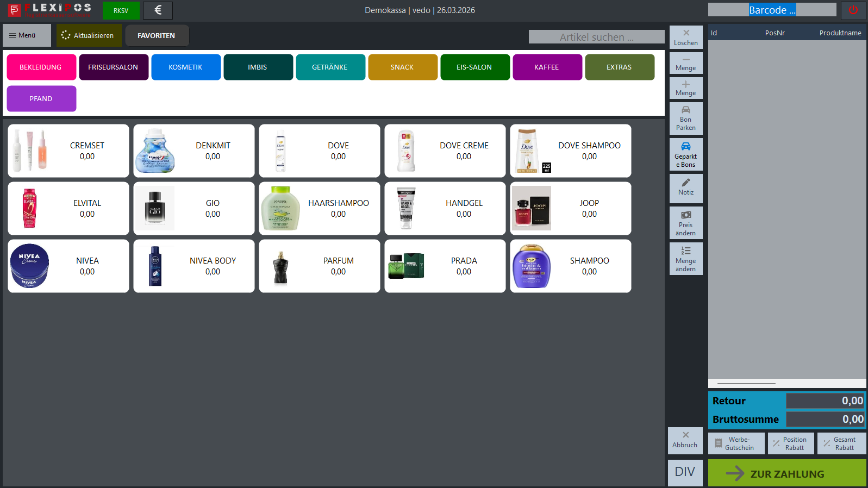Add a note with Notiz pencil
Screen dimensions: 868x488
click(x=686, y=188)
